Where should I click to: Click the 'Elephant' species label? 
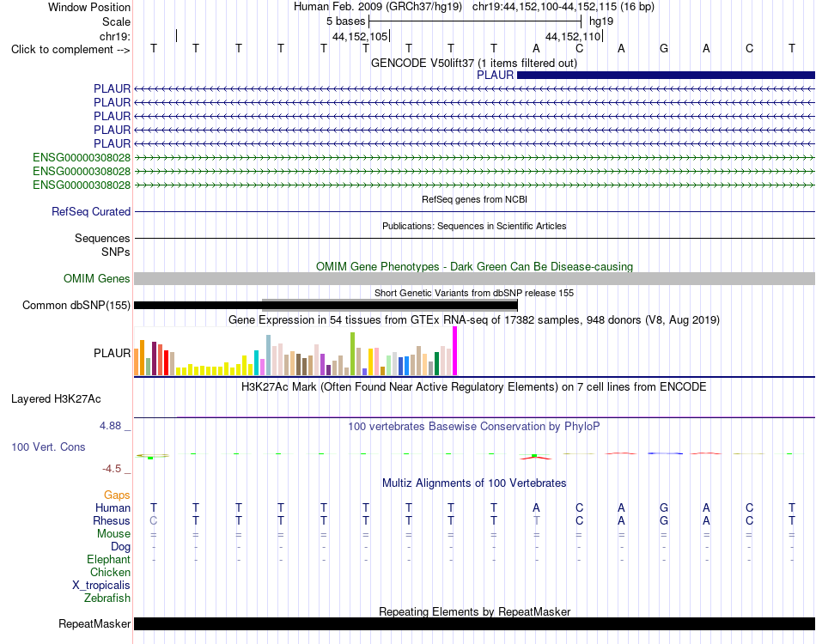click(108, 559)
